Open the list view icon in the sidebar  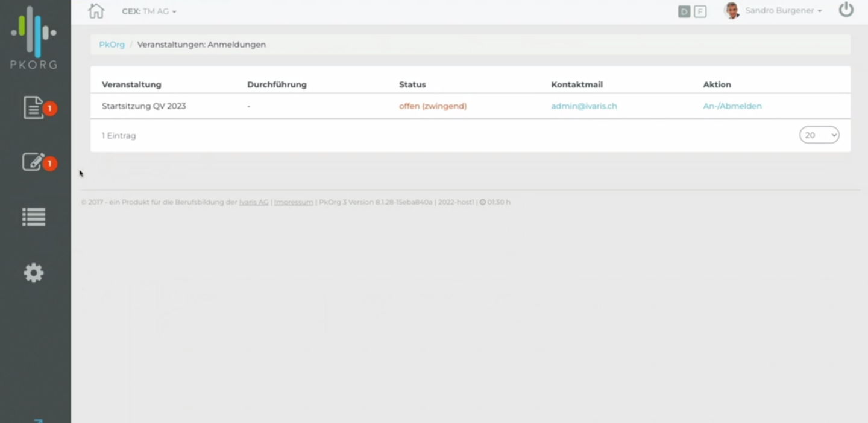pyautogui.click(x=34, y=217)
